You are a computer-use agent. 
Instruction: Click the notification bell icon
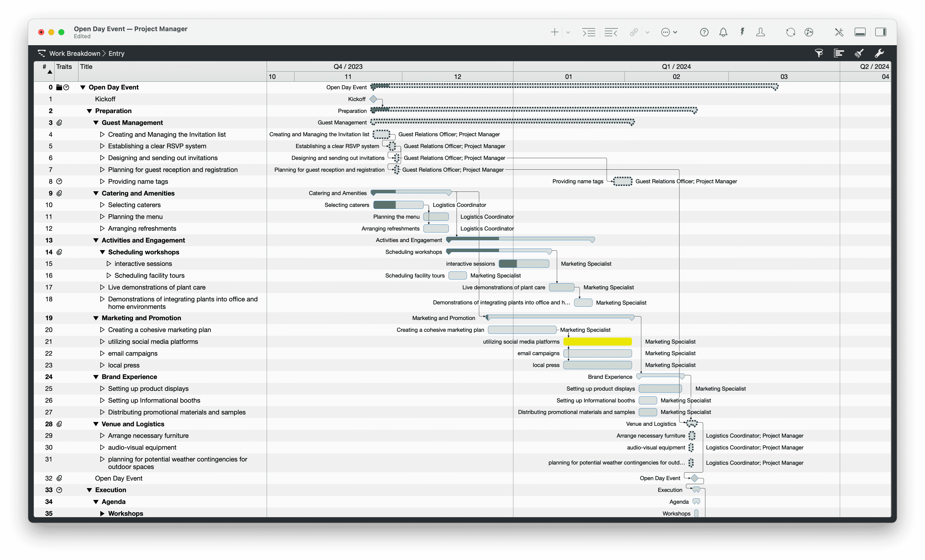(x=723, y=32)
